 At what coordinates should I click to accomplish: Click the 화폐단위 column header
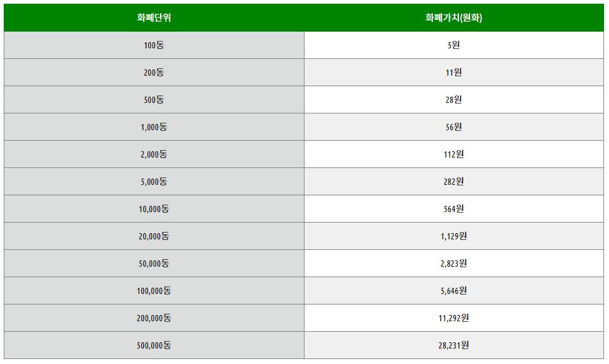pos(154,18)
